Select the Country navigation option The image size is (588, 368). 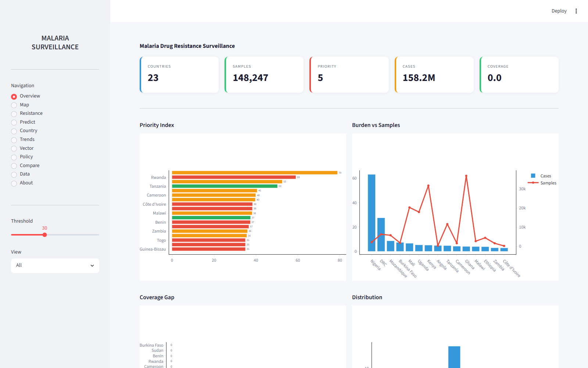click(24, 131)
